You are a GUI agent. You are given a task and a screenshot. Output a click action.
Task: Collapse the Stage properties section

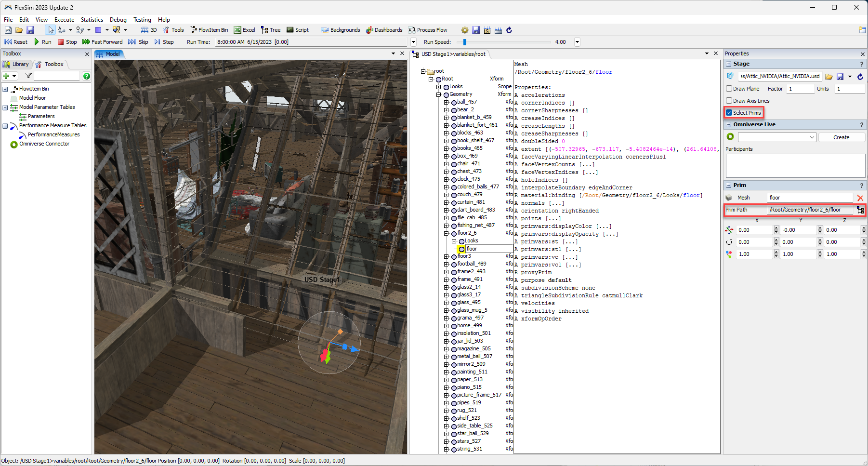click(729, 64)
